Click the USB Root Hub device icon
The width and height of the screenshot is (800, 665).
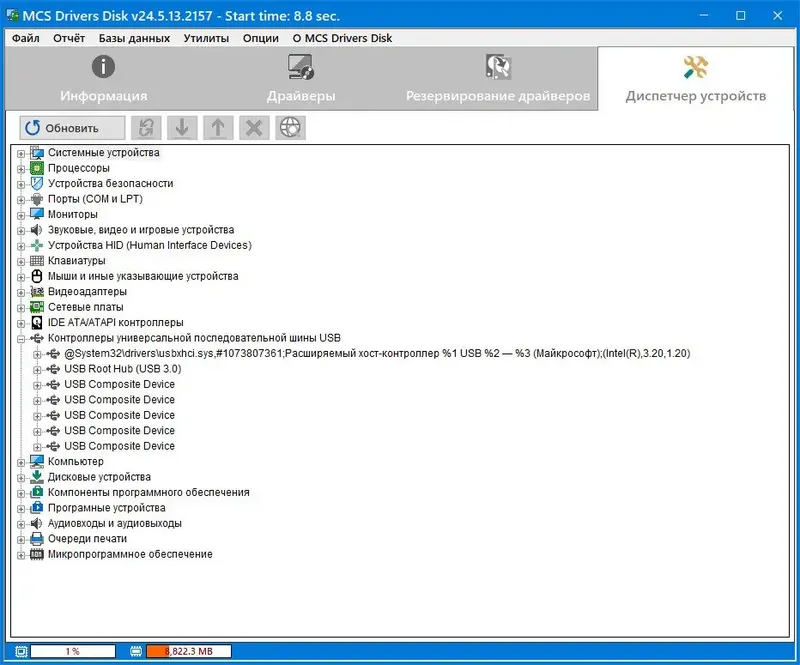click(x=53, y=369)
